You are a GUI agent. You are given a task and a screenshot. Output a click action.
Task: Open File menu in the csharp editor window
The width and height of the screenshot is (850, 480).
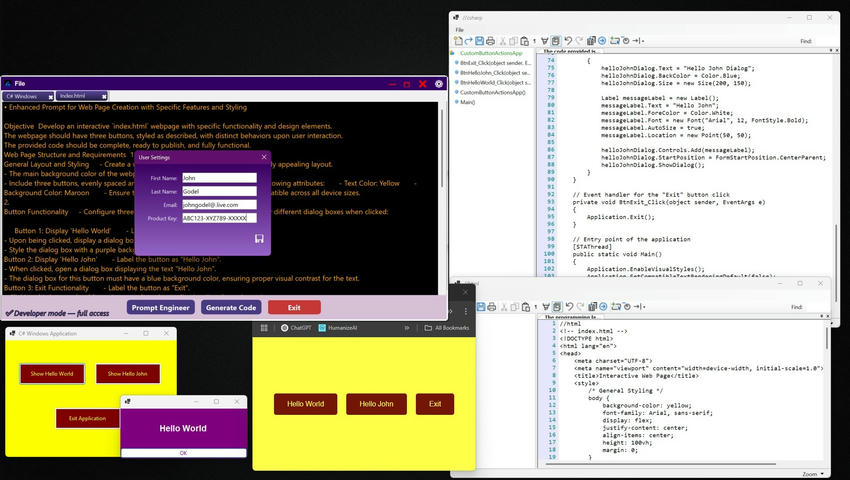[x=460, y=30]
